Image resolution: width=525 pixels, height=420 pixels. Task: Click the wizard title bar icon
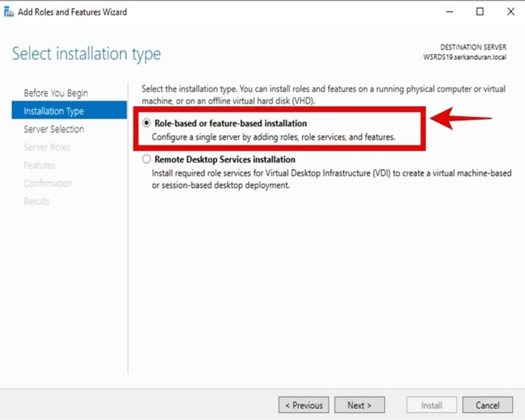coord(9,12)
